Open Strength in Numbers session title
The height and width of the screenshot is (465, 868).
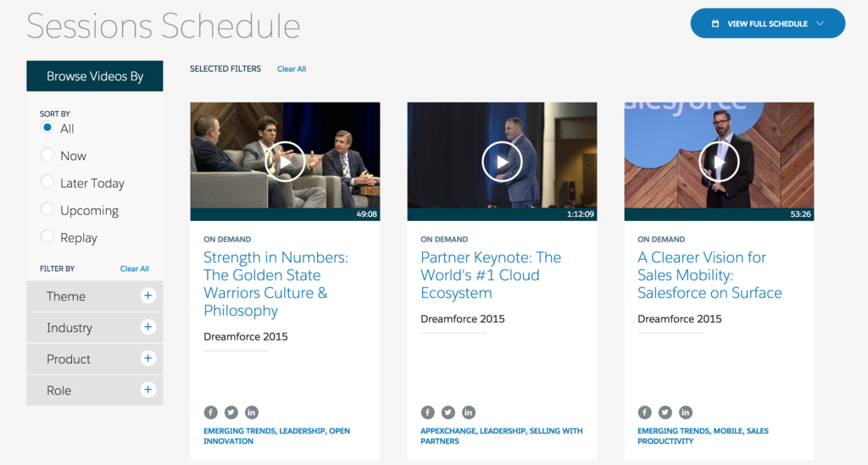click(275, 284)
